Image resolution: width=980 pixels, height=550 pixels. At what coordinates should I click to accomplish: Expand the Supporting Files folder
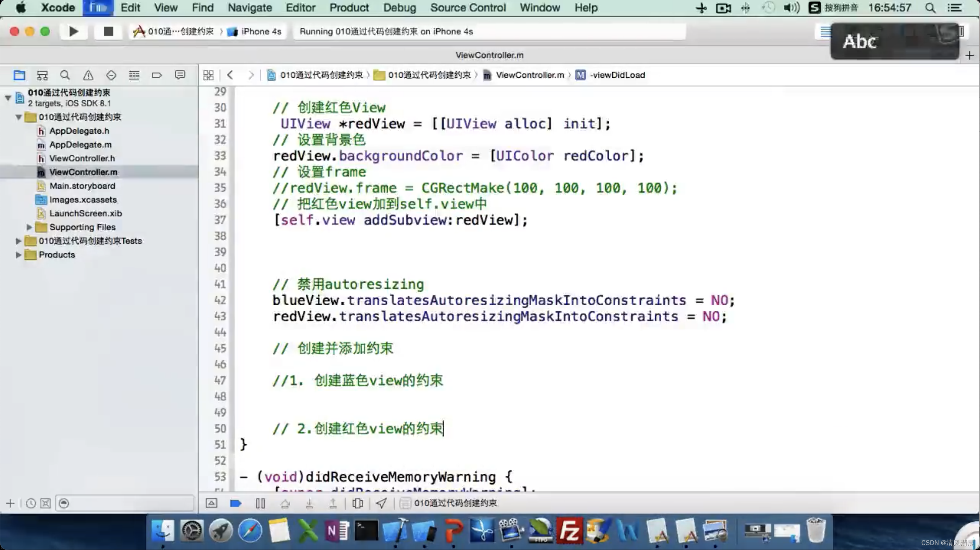[29, 227]
